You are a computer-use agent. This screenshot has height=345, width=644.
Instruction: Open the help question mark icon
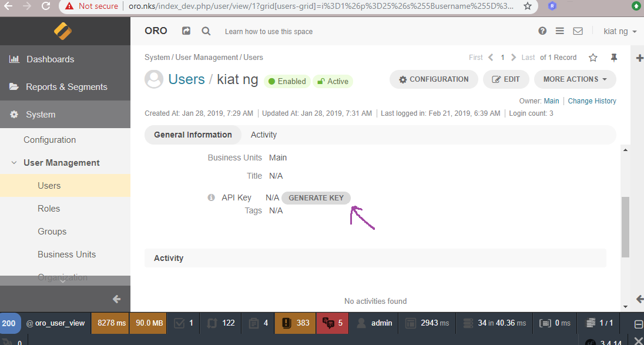pos(542,31)
